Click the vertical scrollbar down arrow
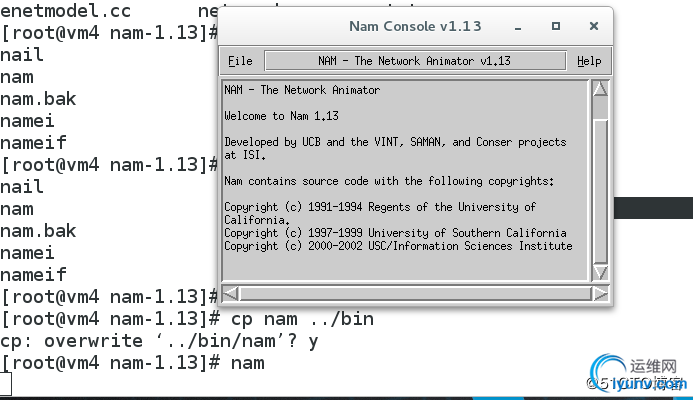This screenshot has height=400, width=693. [600, 272]
